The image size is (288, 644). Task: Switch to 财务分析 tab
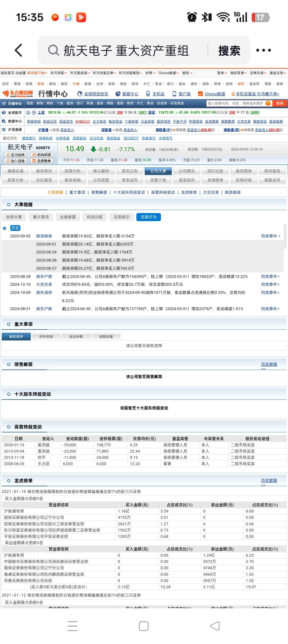16,180
